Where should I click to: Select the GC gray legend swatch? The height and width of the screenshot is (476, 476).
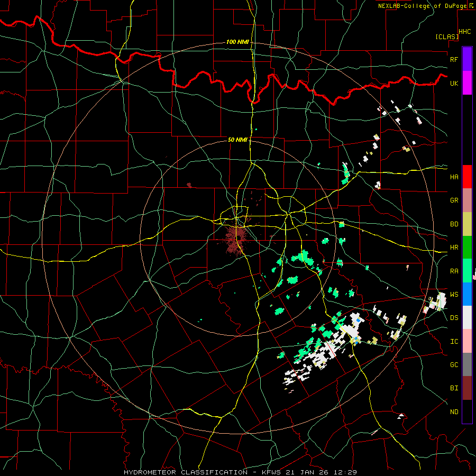(x=467, y=364)
